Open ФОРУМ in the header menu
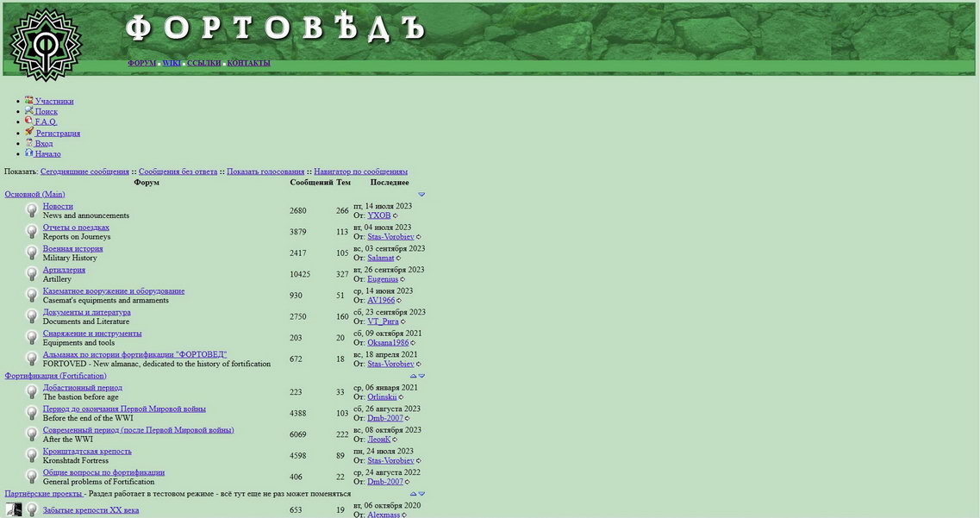 point(141,63)
